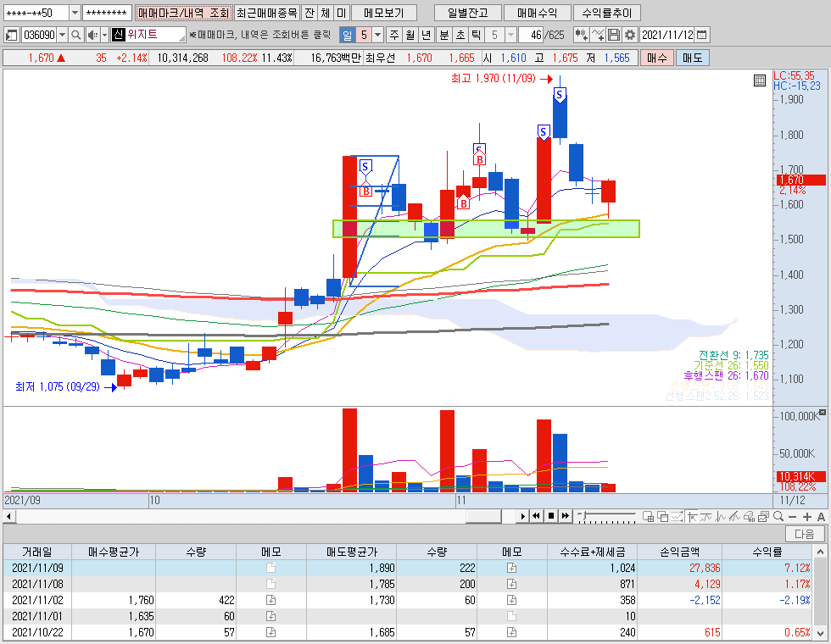Toggle the 체 filter button
This screenshot has width=831, height=644.
(326, 13)
